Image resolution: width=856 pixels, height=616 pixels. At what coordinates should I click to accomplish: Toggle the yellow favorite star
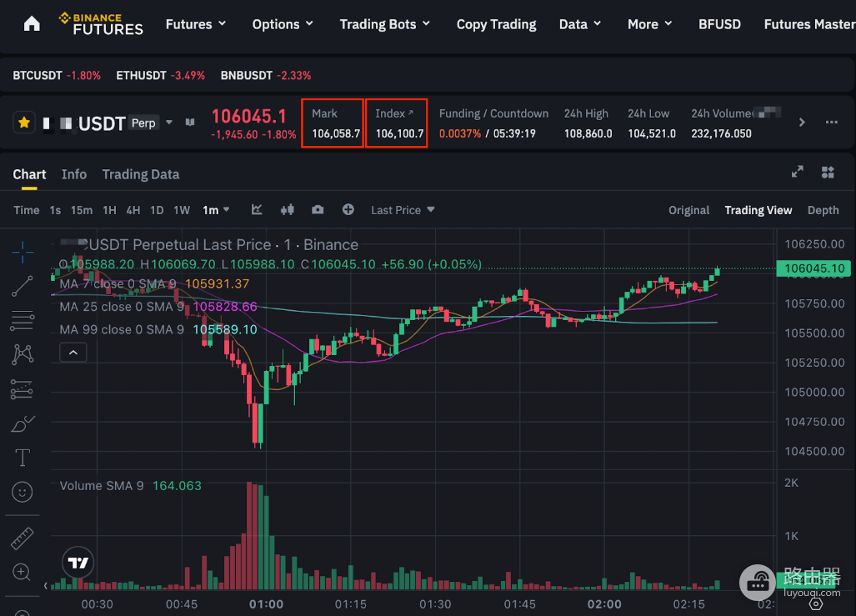[x=24, y=123]
